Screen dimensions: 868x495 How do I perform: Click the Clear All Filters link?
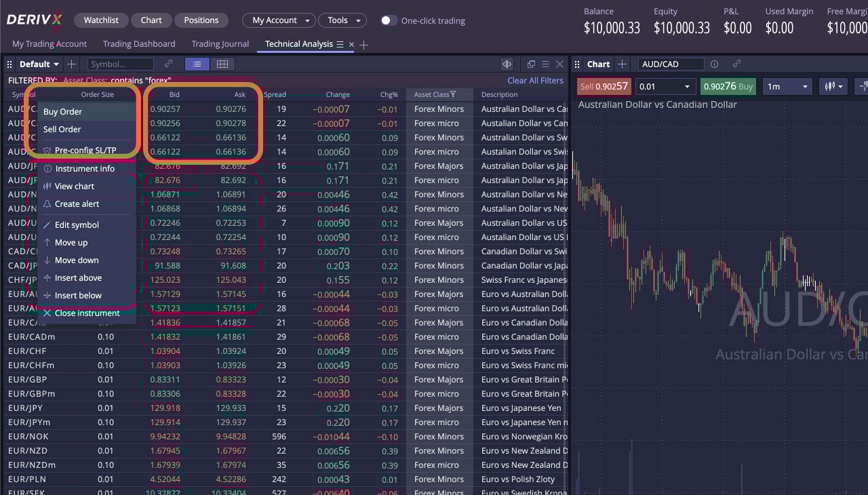coord(535,80)
